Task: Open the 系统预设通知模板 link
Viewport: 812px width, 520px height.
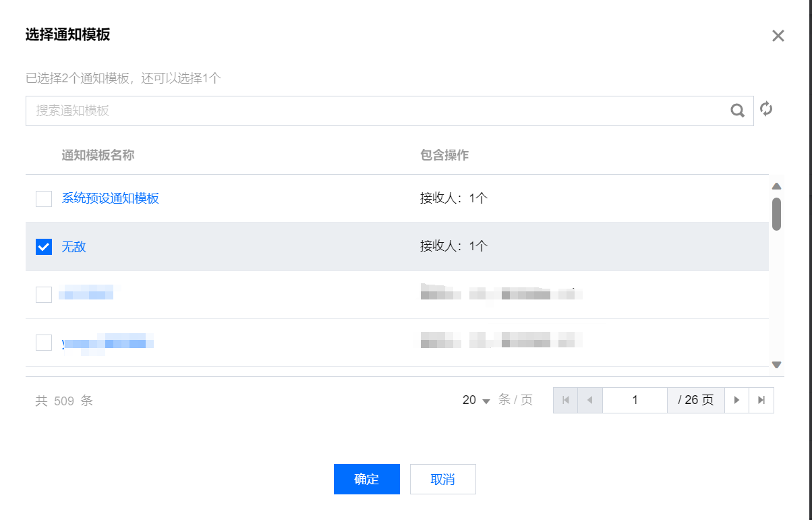Action: click(111, 198)
